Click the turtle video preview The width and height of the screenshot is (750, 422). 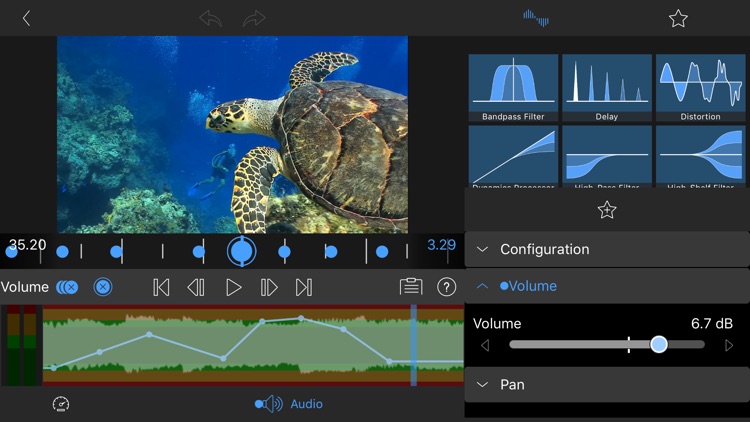[232, 134]
